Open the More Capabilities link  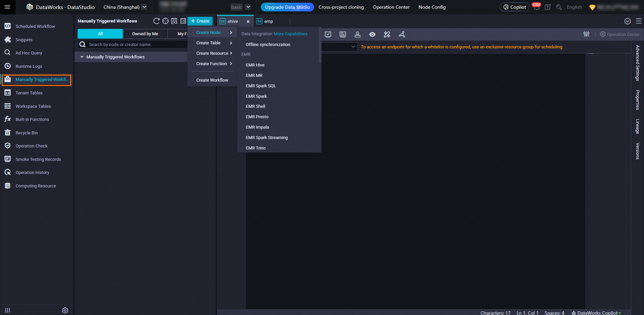(x=290, y=34)
